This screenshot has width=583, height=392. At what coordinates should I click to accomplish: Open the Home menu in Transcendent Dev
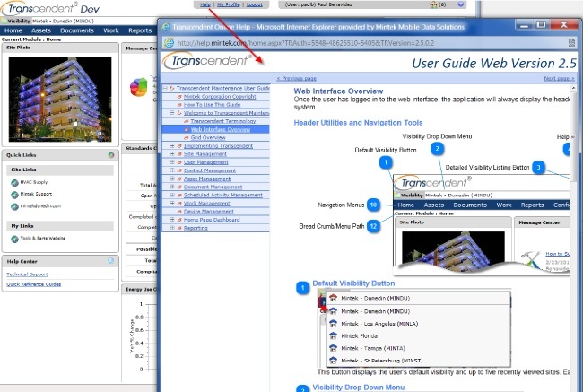(13, 30)
